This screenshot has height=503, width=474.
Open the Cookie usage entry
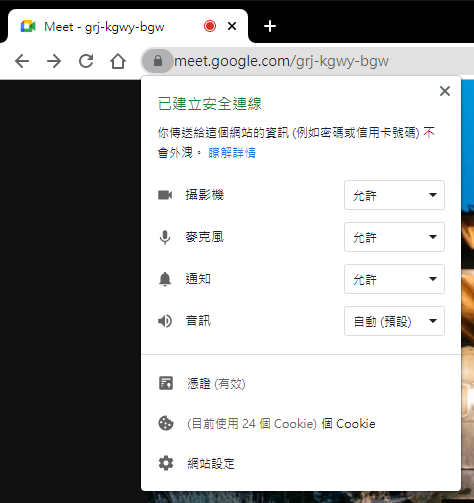click(x=281, y=424)
